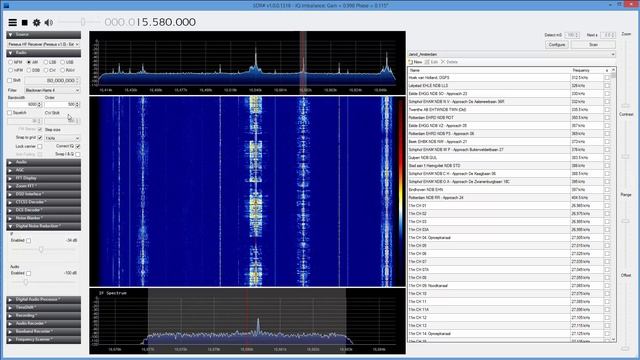640x360 pixels.
Task: Click the tuned frequency display 15.580.000
Action: tap(150, 22)
